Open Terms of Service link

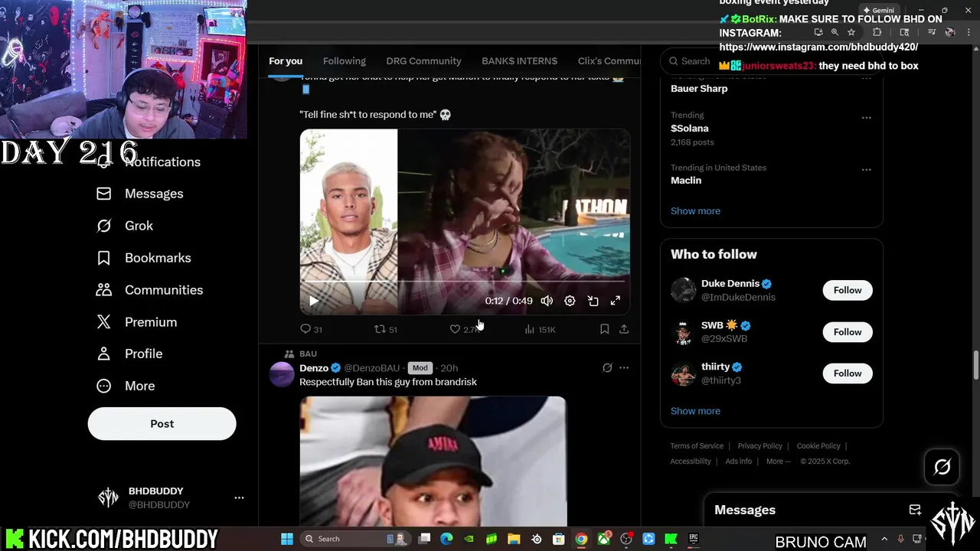pos(697,446)
